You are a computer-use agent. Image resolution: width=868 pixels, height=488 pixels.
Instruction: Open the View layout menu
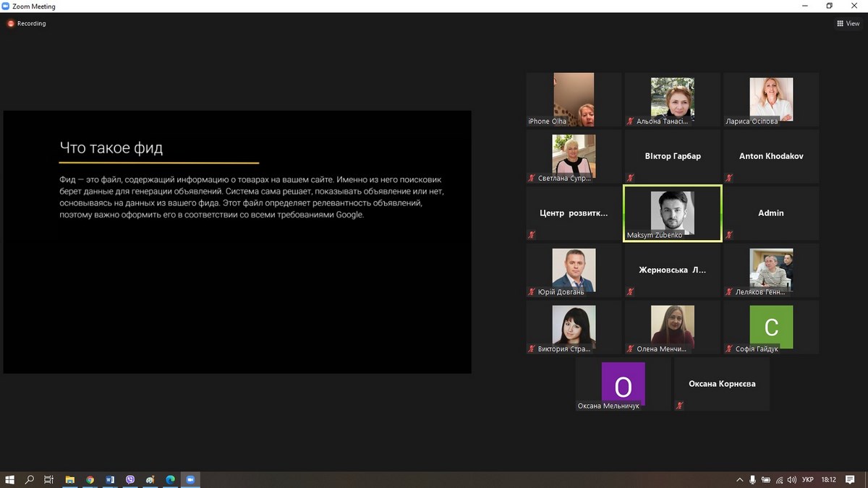(x=848, y=23)
